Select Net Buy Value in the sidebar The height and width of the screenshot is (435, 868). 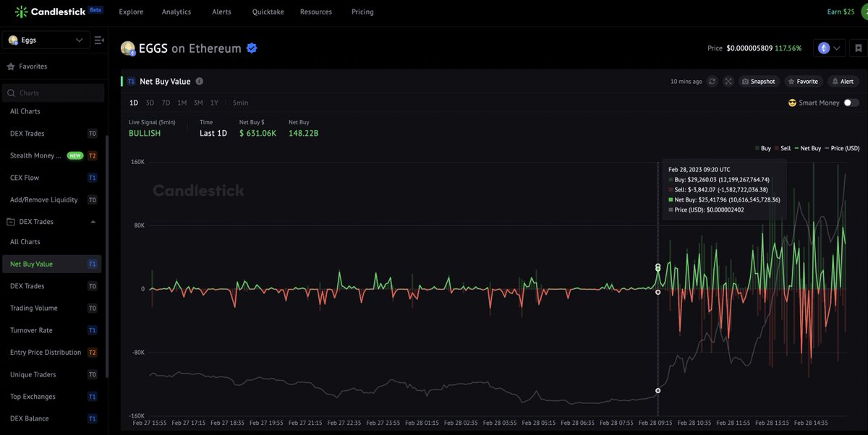click(52, 264)
